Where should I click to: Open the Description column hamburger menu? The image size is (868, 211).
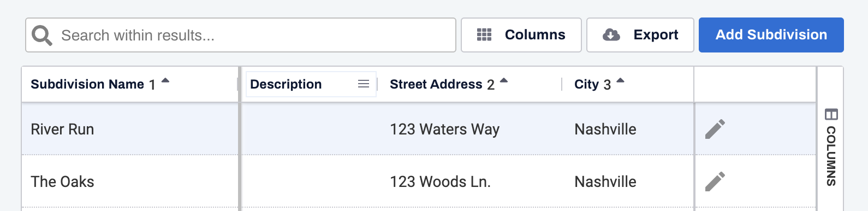click(364, 84)
